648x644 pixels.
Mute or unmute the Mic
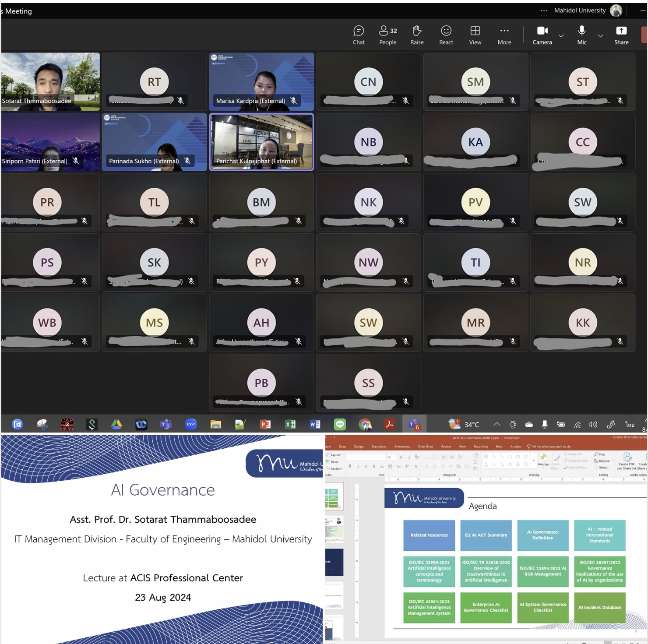tap(581, 35)
